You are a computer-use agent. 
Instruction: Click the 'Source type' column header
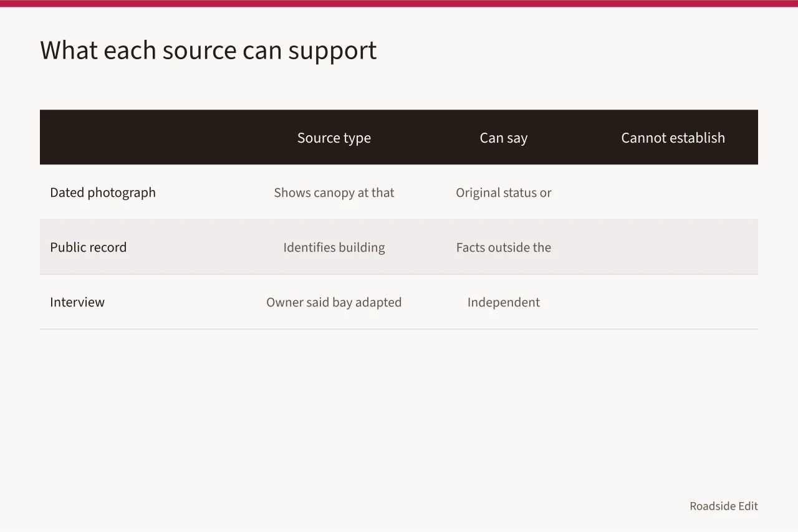tap(334, 138)
